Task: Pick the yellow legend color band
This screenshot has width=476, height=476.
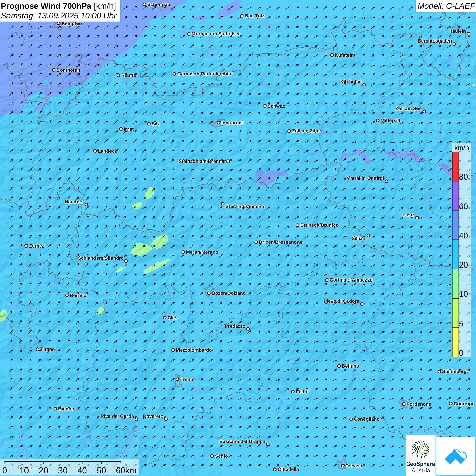Action: tap(455, 342)
